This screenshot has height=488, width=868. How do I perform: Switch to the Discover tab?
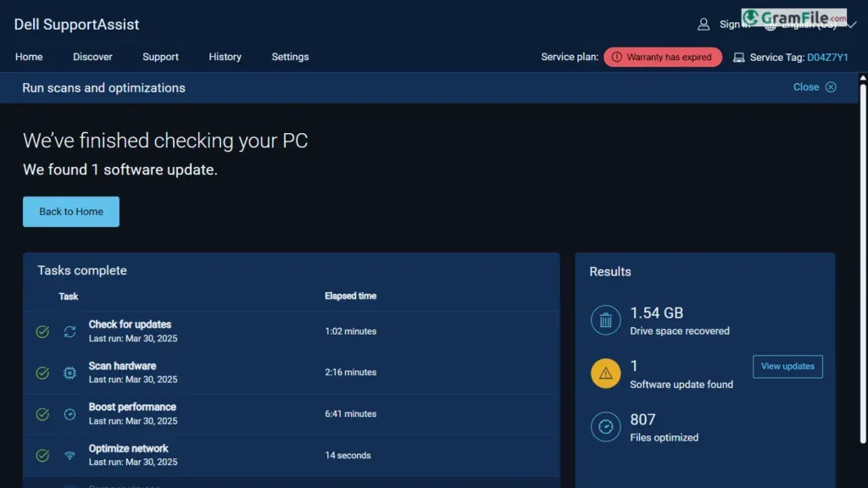92,57
